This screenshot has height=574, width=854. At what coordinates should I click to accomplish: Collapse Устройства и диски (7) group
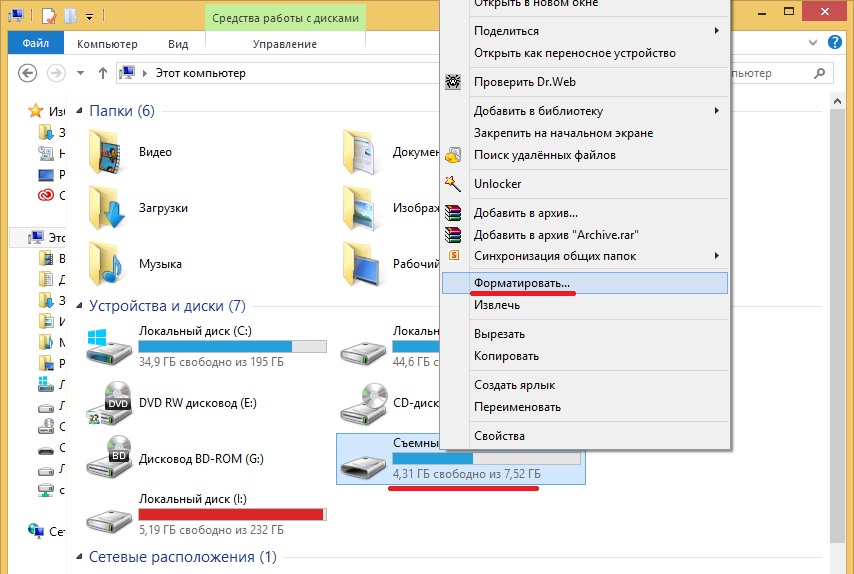tap(80, 306)
